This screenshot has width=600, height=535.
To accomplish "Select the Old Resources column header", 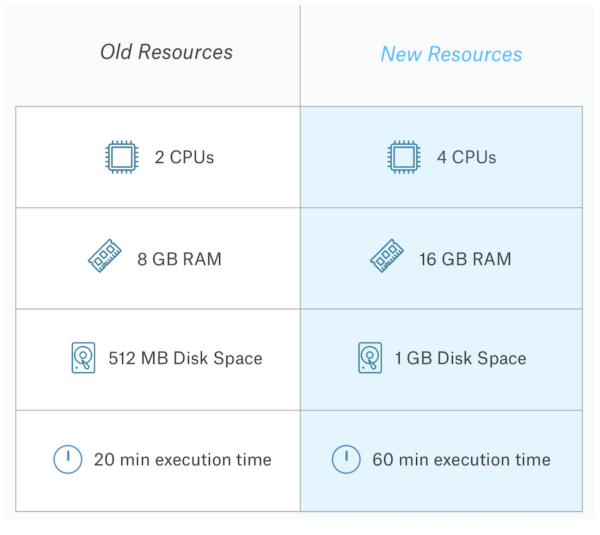I will click(x=166, y=52).
